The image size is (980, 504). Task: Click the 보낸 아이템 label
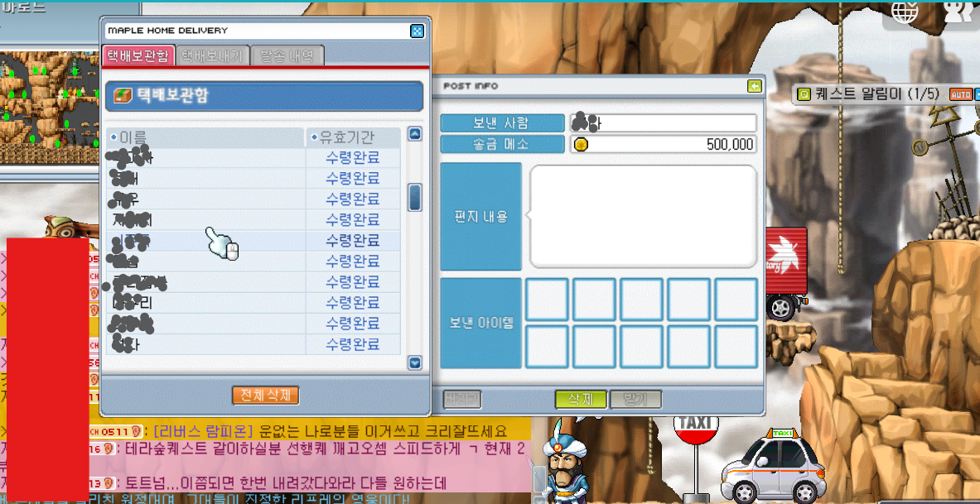(480, 323)
